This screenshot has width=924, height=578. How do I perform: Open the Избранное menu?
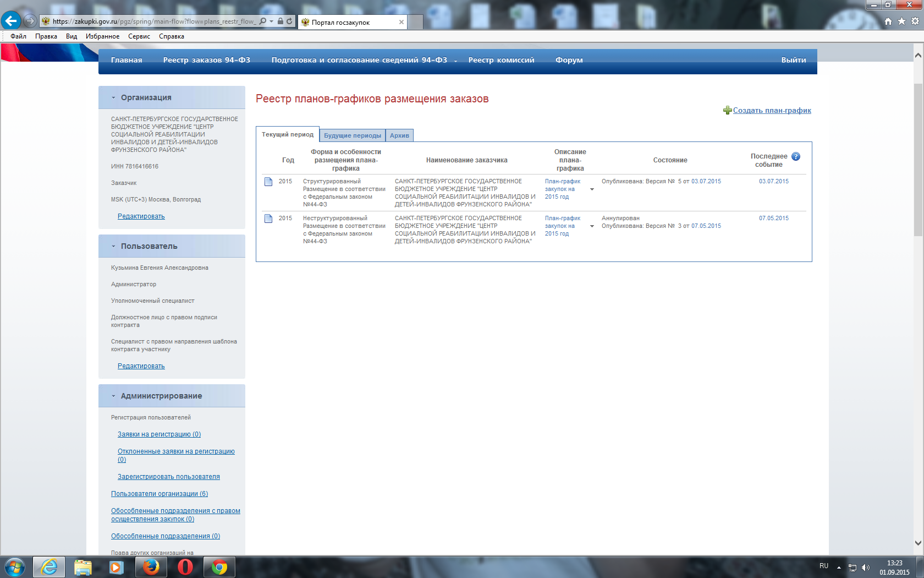[x=102, y=36]
